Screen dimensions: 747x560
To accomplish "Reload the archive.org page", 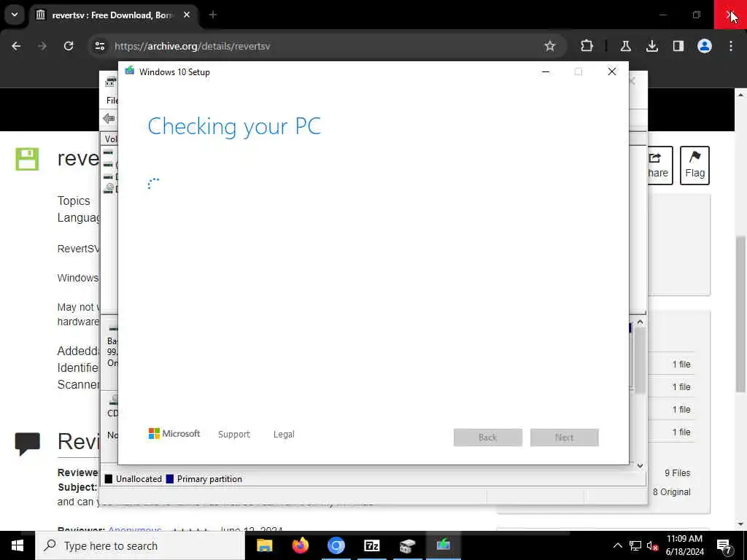I will click(69, 46).
